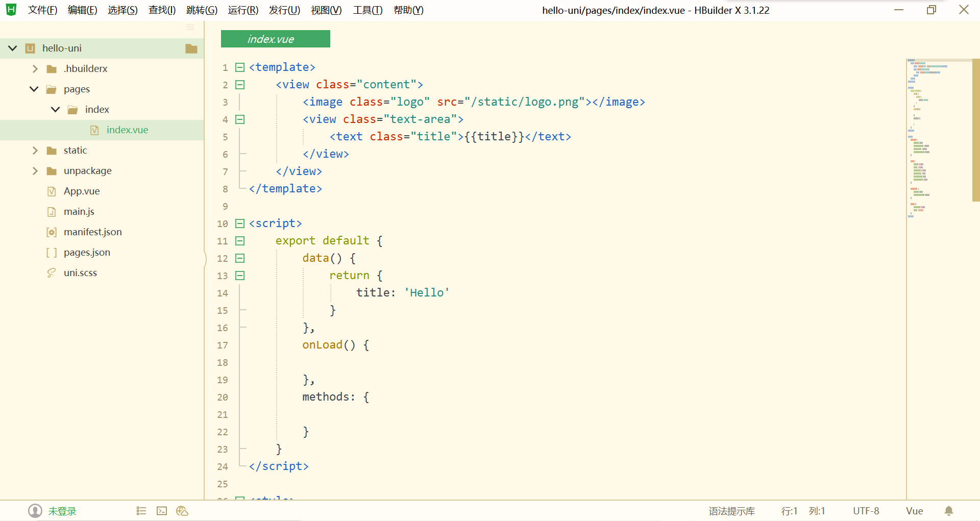
Task: Open the 发行(U) menu
Action: (x=284, y=10)
